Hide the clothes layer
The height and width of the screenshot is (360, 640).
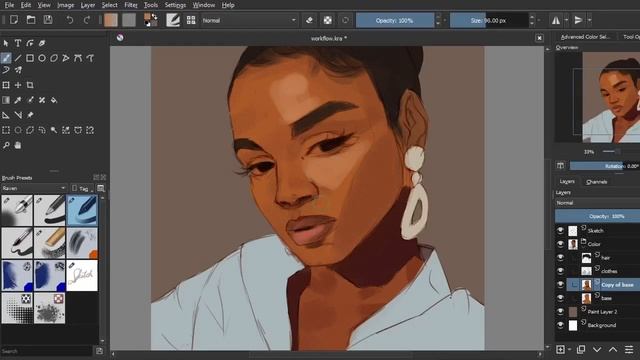pyautogui.click(x=560, y=271)
